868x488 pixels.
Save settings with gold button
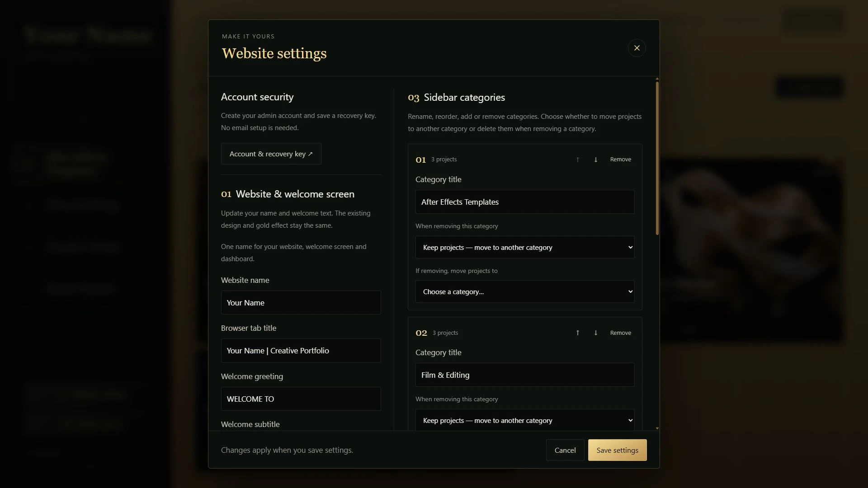(x=617, y=450)
